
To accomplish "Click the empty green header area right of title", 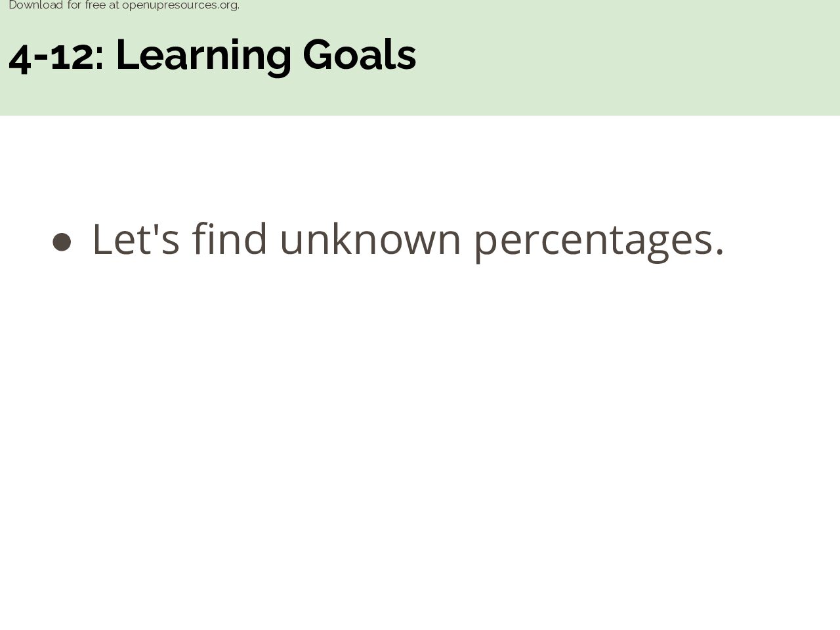I will tap(623, 56).
